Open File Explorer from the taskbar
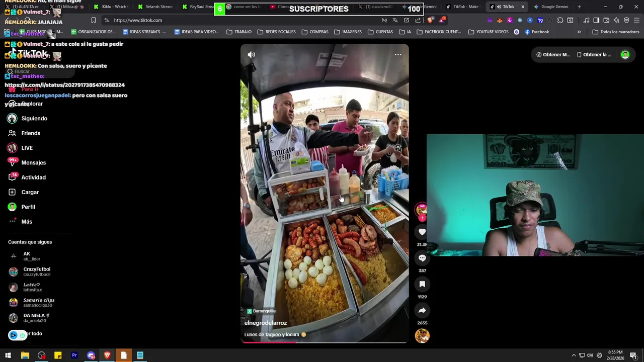Viewport: 644px width, 362px height. click(25, 355)
